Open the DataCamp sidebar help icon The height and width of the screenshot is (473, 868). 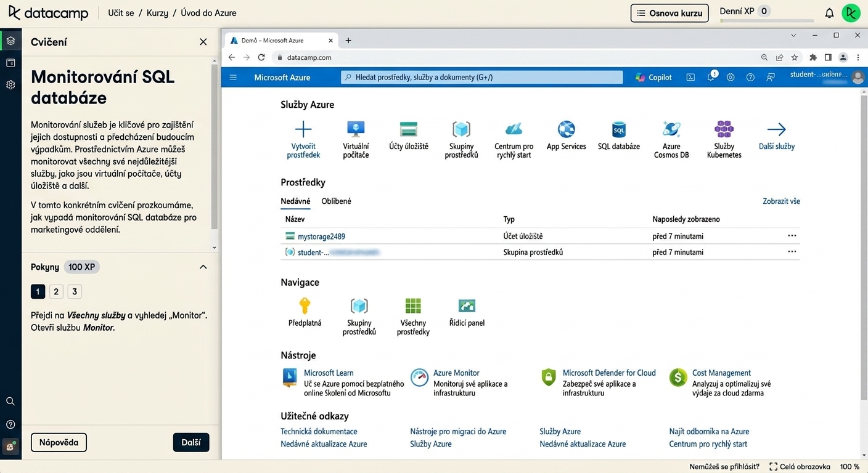tap(10, 424)
